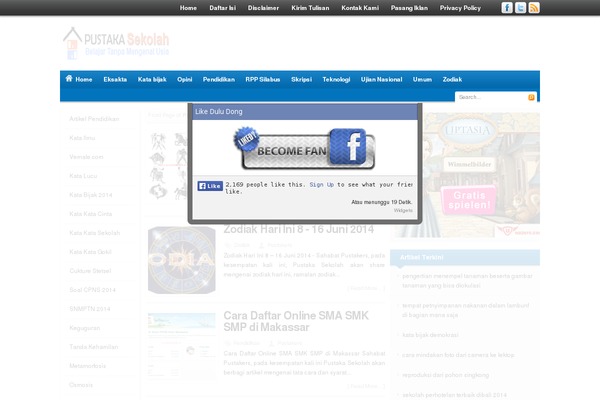Open Kata Bijak 2014 sidebar link
The image size is (600, 400).
(91, 195)
